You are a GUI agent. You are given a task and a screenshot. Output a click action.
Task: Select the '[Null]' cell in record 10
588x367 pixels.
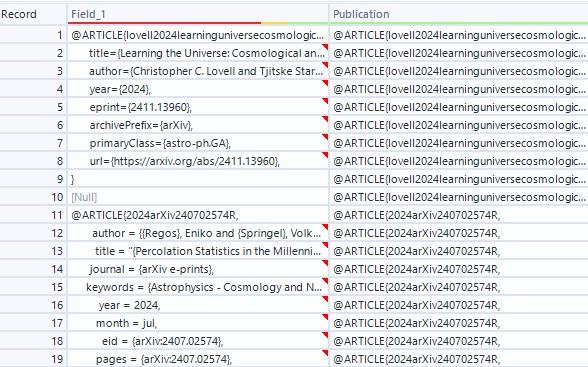click(x=198, y=197)
